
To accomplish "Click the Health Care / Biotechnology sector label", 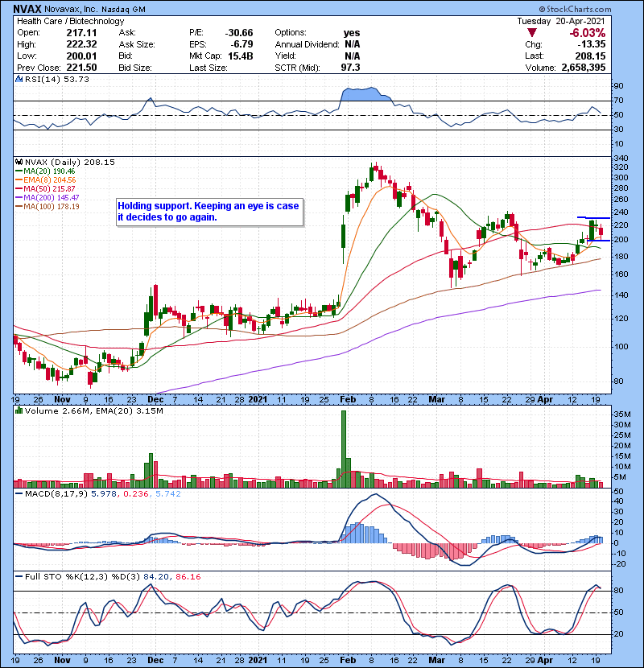I will [70, 21].
